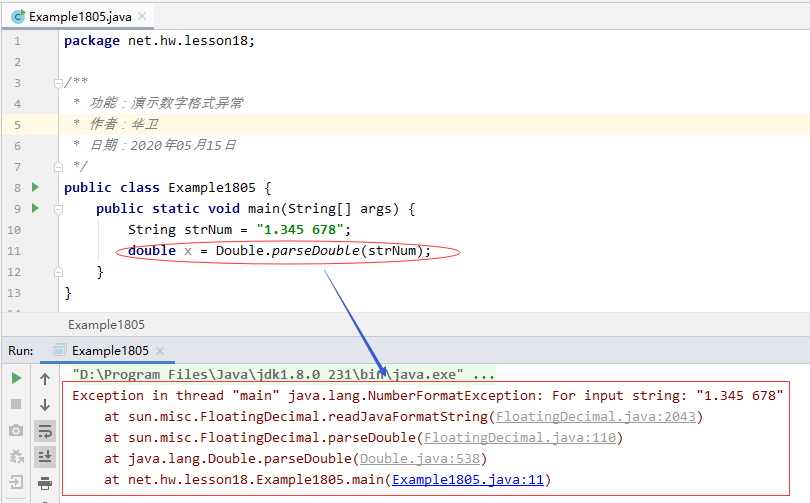Viewport: 810px width, 503px height.
Task: Click the Java class icon on editor tab
Action: [18, 17]
